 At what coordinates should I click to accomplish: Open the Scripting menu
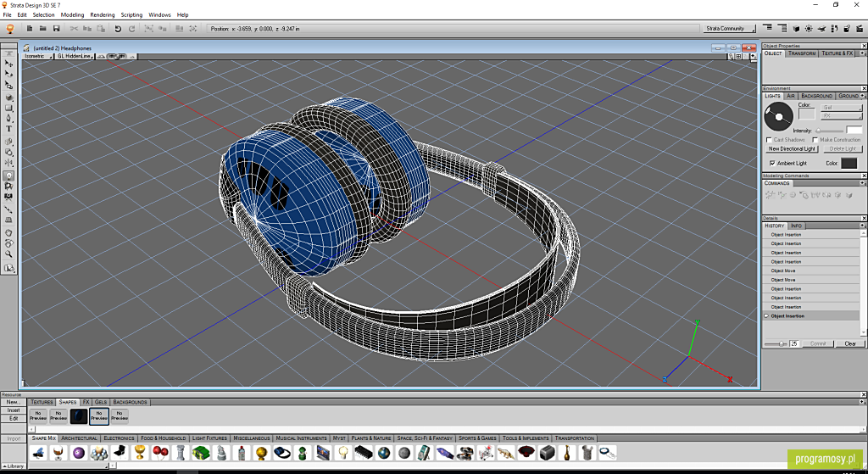point(131,15)
